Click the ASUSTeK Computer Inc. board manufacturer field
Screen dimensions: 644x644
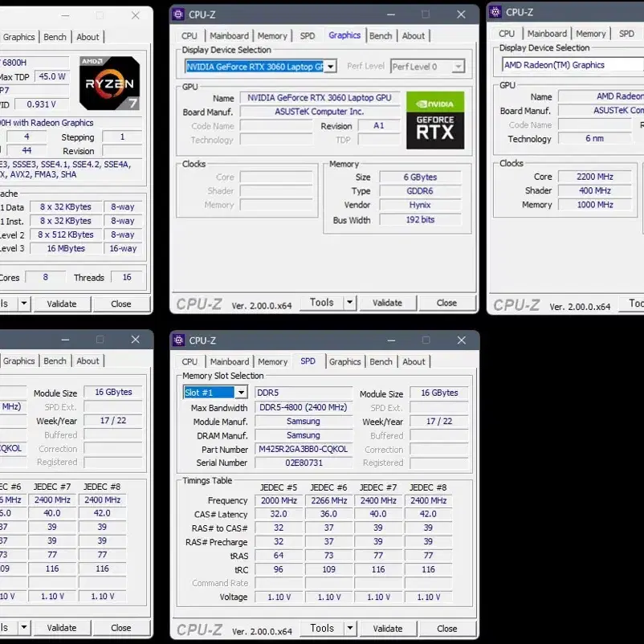click(319, 112)
